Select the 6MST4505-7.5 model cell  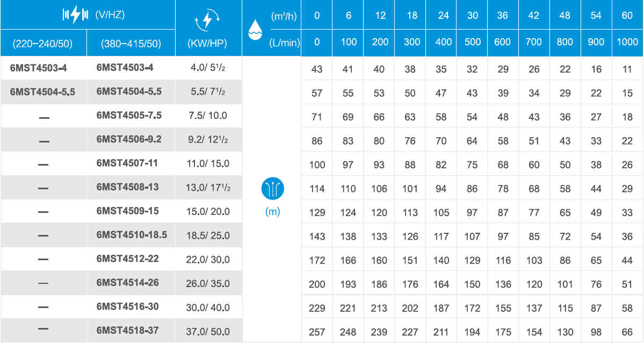129,116
